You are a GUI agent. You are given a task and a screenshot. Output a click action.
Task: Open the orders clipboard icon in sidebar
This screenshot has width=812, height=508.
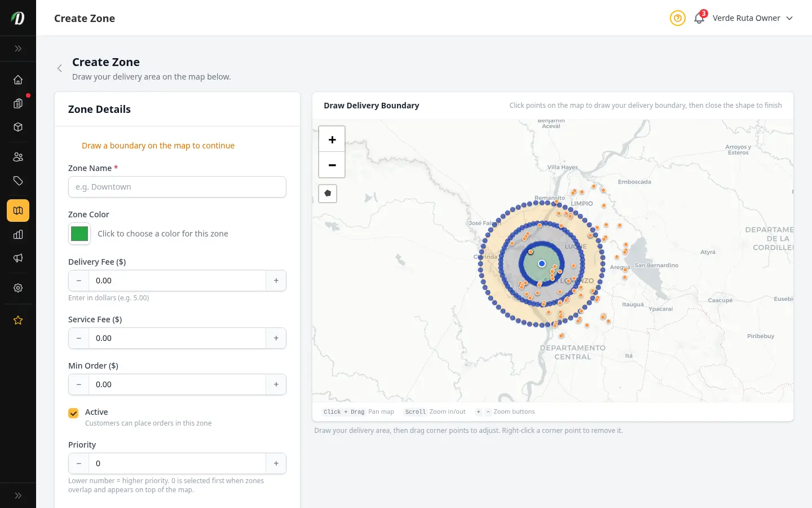[x=18, y=103]
